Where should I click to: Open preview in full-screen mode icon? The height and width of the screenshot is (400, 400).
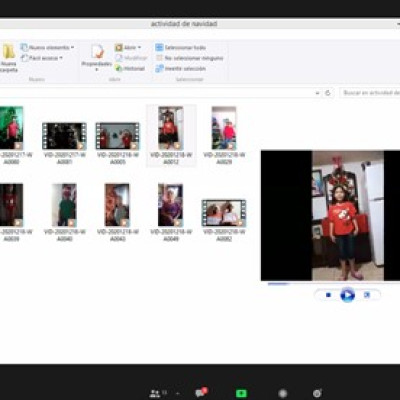coord(367,295)
